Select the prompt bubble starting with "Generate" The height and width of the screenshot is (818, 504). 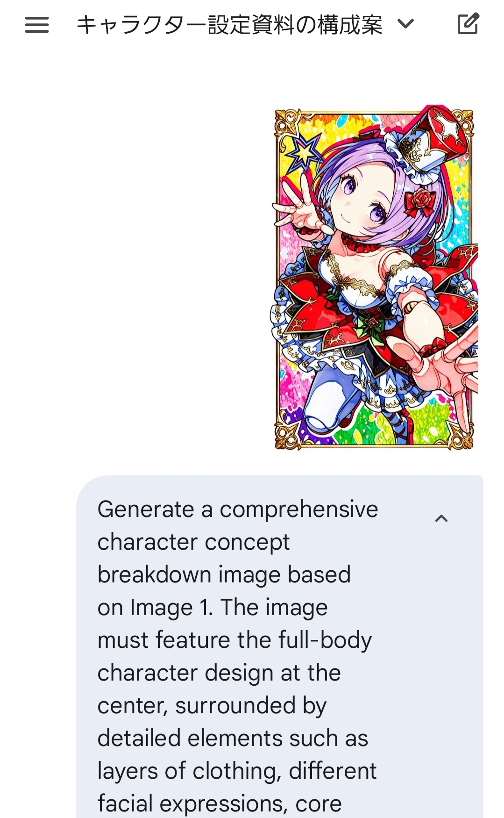[x=279, y=646]
